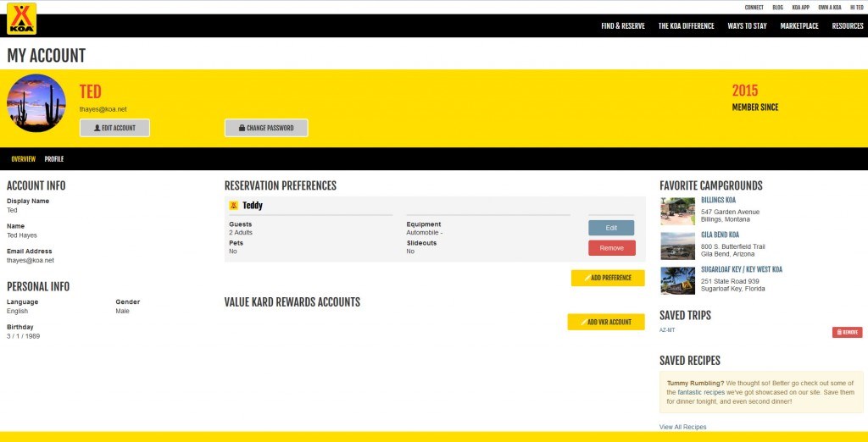Edit the Teddy reservation preference

coord(611,228)
